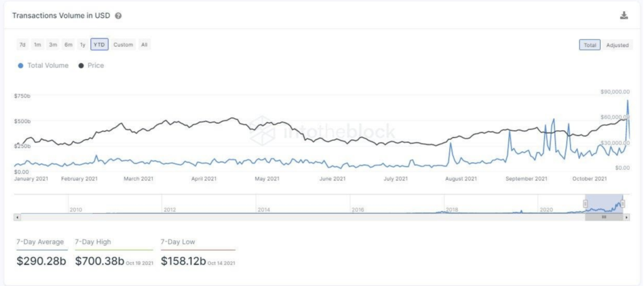Click the navigator scrollbar left arrow
The image size is (644, 286).
pos(16,217)
